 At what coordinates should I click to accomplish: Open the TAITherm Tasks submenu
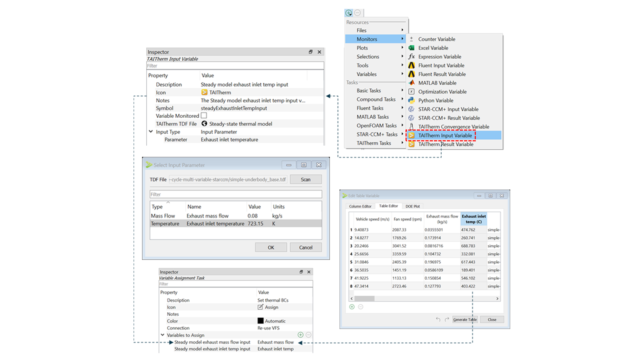click(x=376, y=143)
